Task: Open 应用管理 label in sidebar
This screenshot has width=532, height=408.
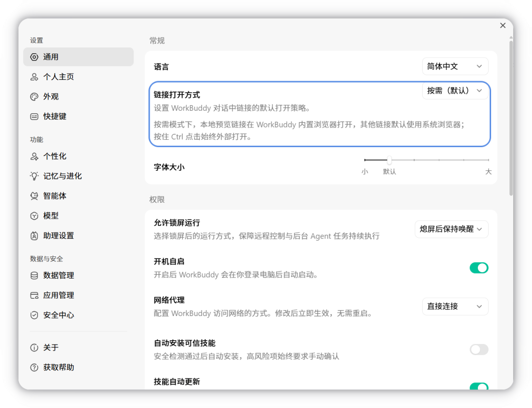Action: tap(59, 295)
